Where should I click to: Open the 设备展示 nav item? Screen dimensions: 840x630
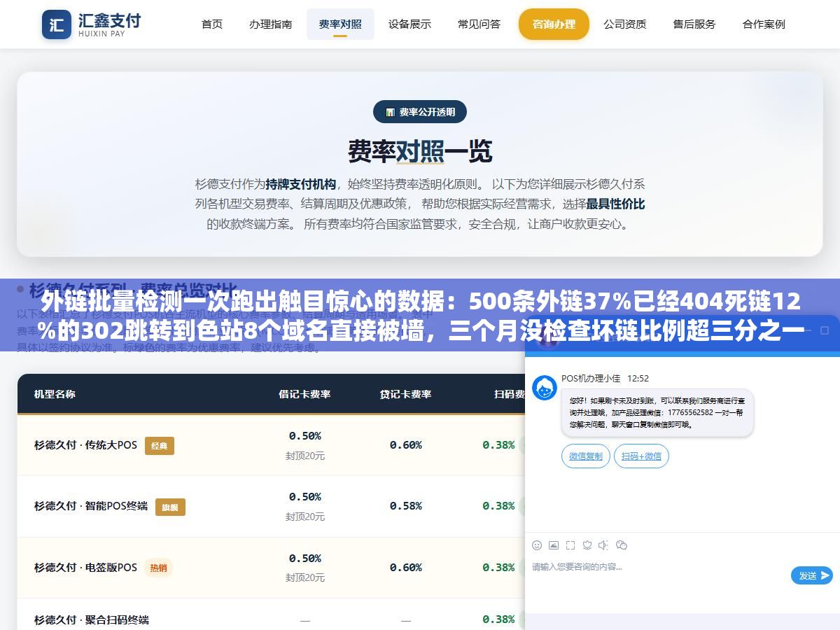coord(409,24)
